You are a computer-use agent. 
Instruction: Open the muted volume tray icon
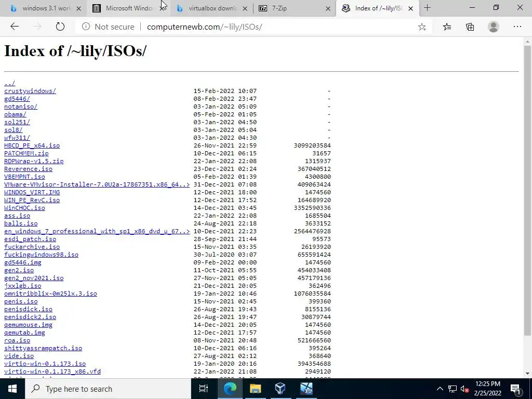click(x=465, y=389)
